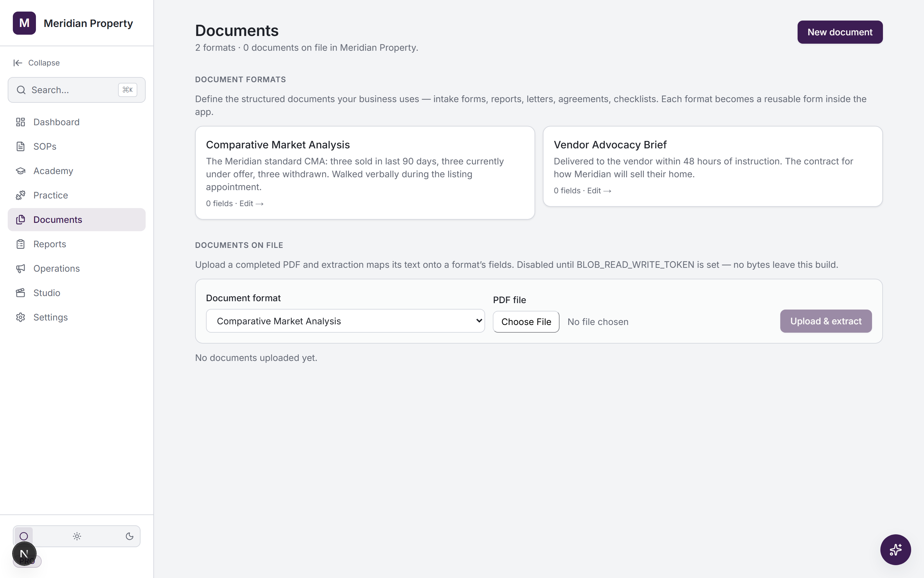This screenshot has width=924, height=578.
Task: Navigate to Operations
Action: click(76, 268)
